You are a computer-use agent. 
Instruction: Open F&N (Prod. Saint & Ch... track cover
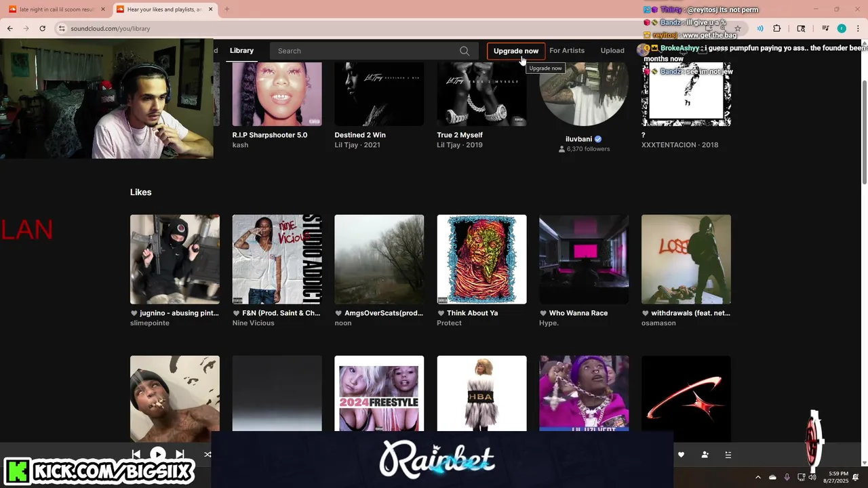(277, 260)
